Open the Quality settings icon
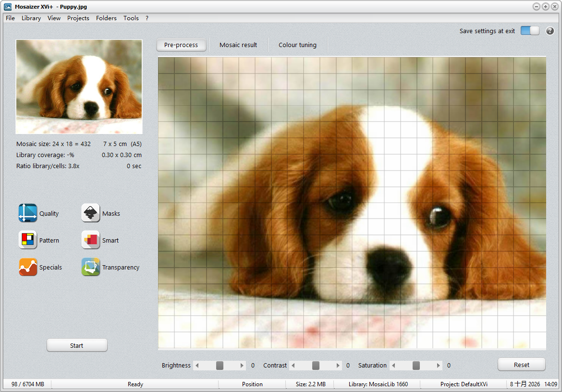562x392 pixels. (x=27, y=213)
